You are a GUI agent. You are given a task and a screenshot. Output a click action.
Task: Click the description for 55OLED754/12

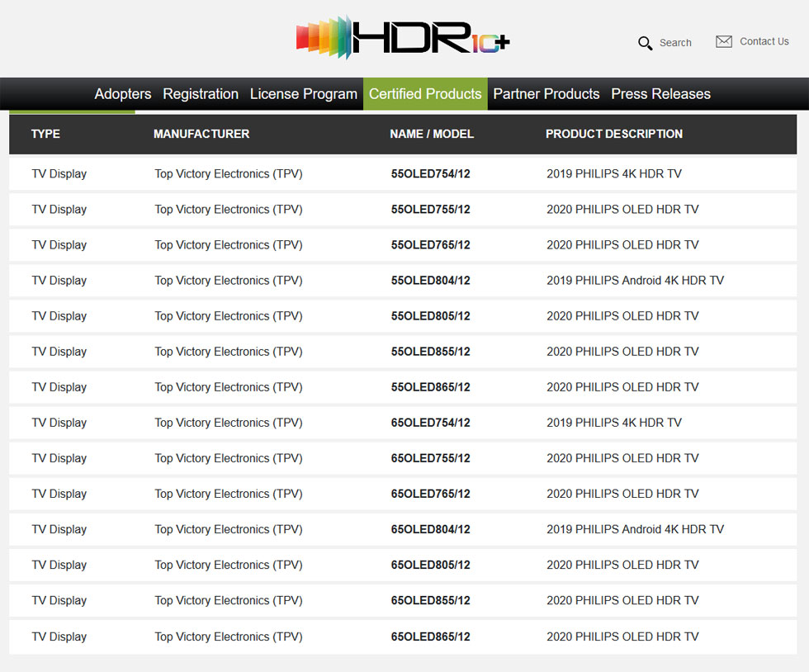[x=614, y=174]
